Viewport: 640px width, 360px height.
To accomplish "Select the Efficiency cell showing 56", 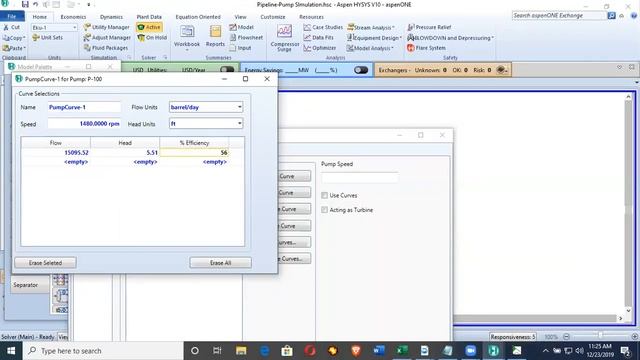I will click(194, 152).
